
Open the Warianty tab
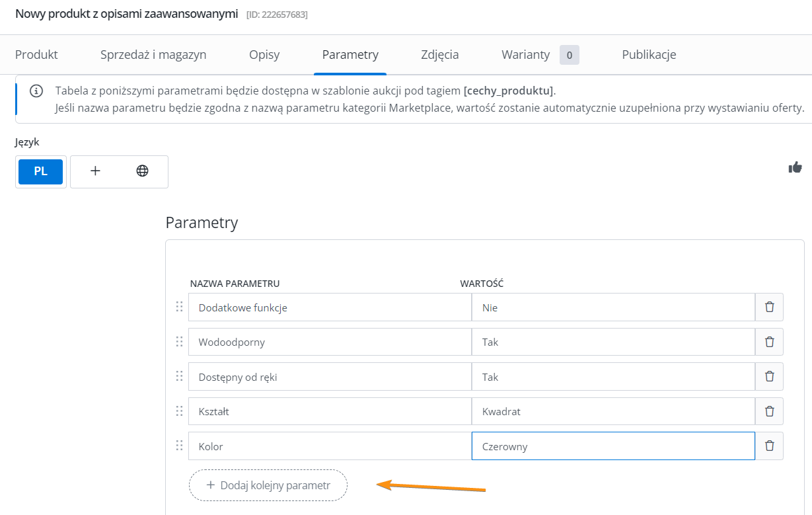click(526, 55)
